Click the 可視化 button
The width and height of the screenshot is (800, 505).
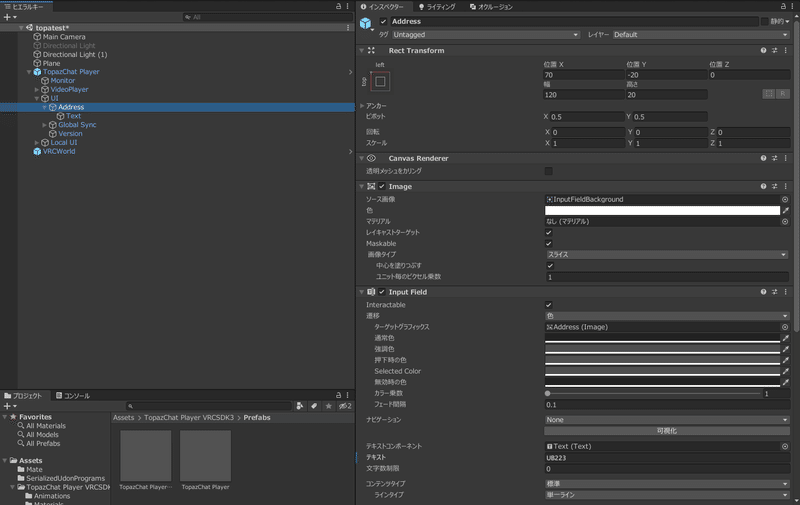(x=666, y=431)
